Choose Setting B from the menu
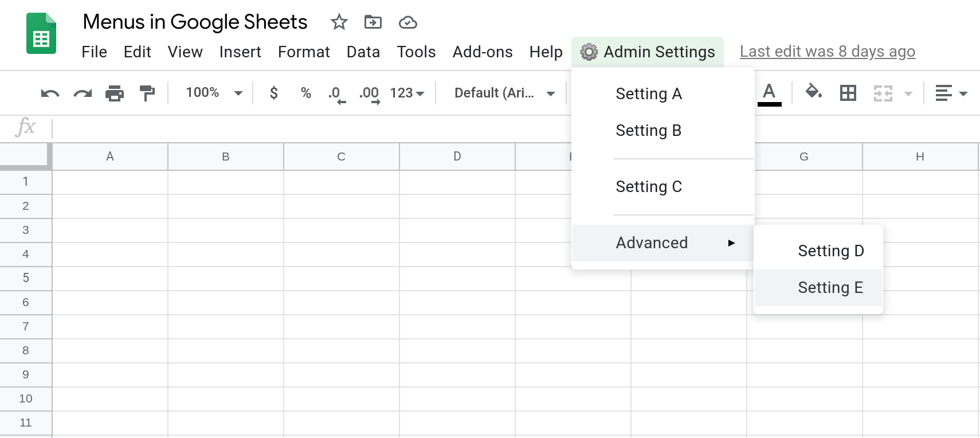 [663, 131]
